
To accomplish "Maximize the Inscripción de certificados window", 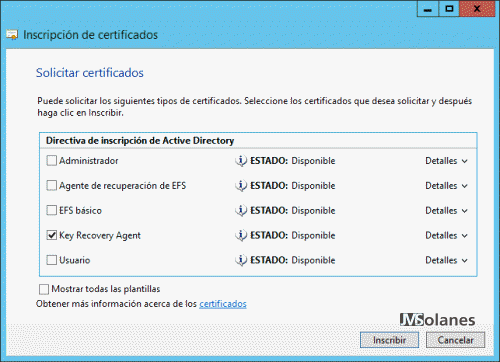I will [449, 9].
